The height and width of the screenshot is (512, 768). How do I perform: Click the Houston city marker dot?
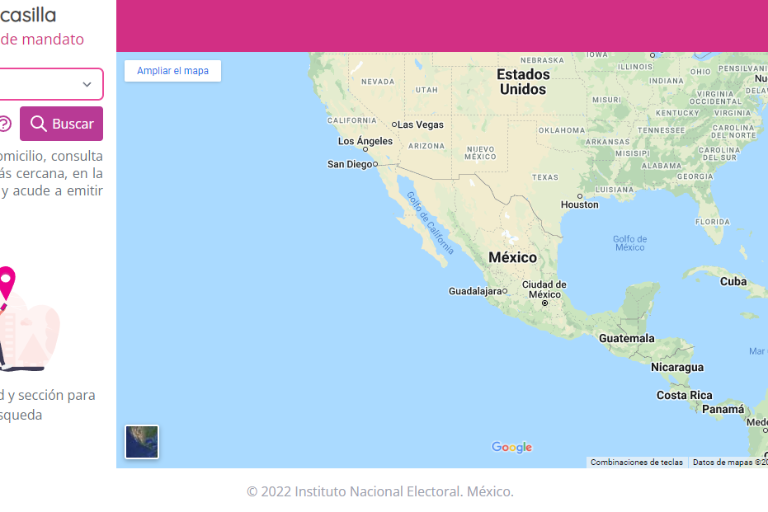(x=580, y=195)
